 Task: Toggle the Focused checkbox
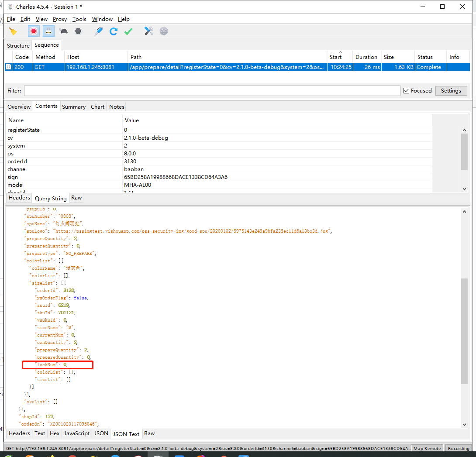(x=406, y=91)
